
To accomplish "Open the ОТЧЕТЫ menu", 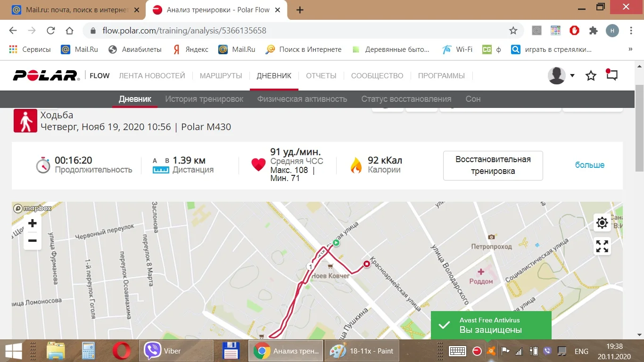I will (321, 75).
